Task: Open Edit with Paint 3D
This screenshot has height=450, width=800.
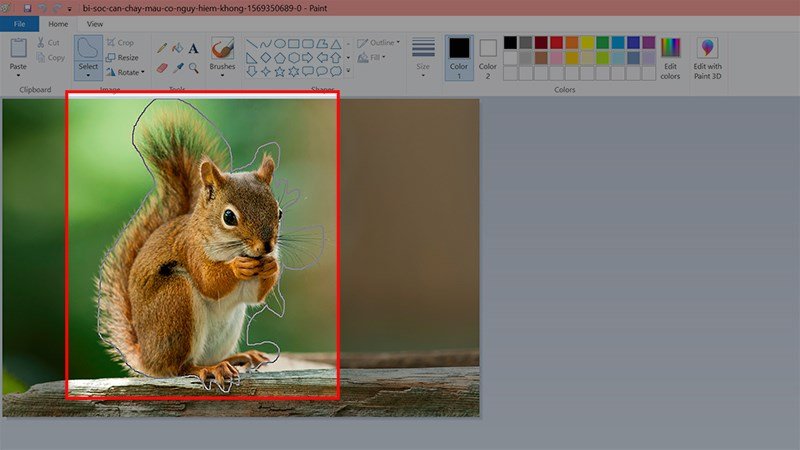Action: point(708,58)
